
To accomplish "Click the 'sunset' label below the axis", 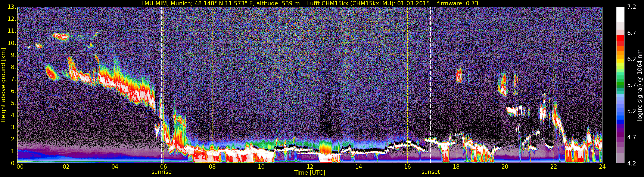I will pyautogui.click(x=430, y=172).
